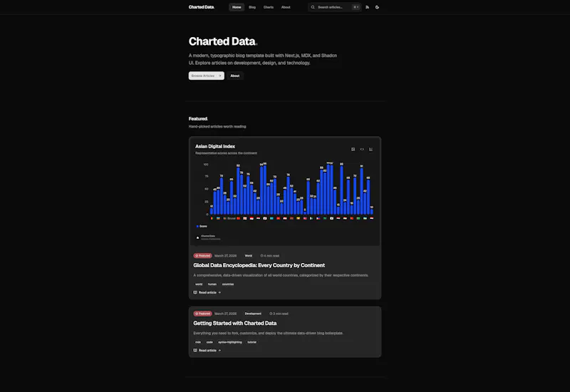Open Global Data Encyclopedia article title
570x392 pixels.
259,265
